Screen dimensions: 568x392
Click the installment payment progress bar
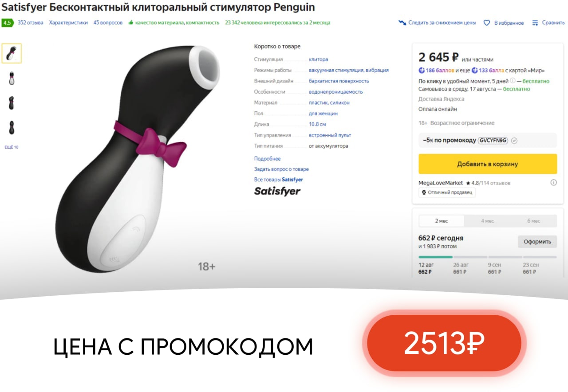click(487, 257)
